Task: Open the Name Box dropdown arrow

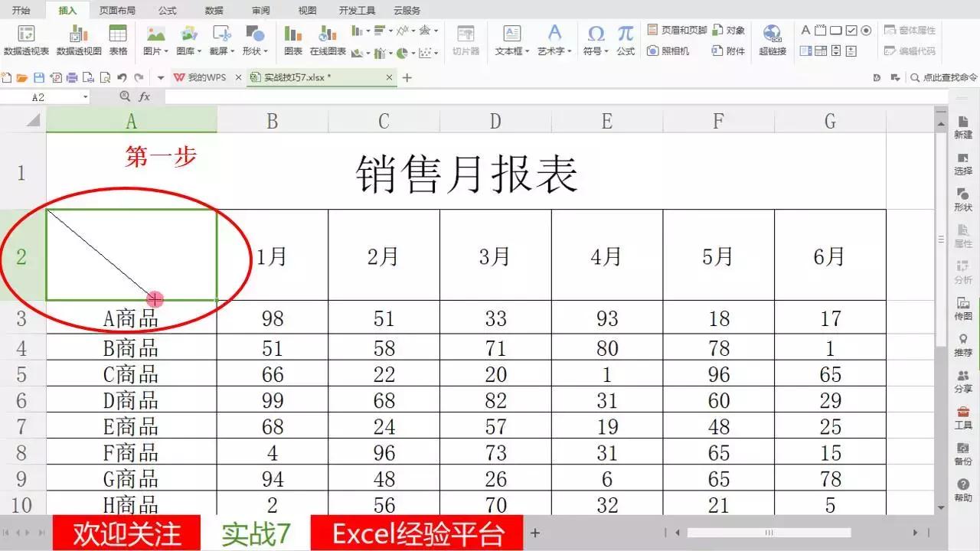Action: tap(84, 96)
